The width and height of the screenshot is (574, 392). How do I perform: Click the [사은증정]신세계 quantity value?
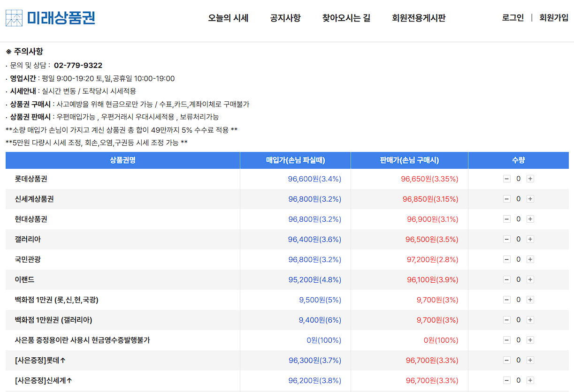coord(519,380)
